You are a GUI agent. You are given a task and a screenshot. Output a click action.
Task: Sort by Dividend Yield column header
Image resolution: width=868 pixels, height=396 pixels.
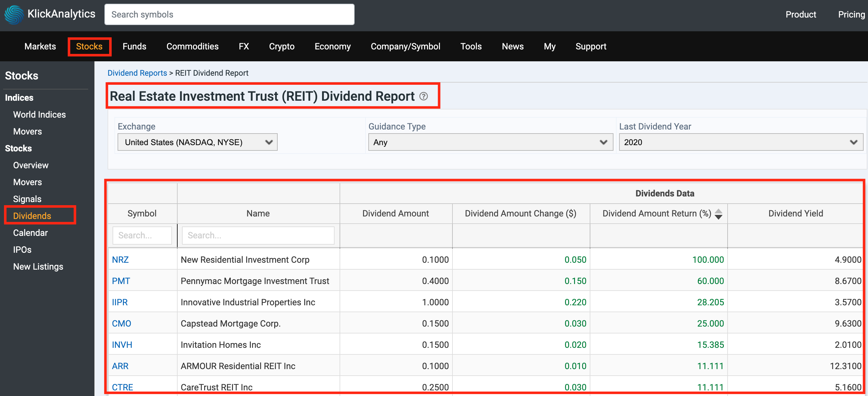coord(795,213)
